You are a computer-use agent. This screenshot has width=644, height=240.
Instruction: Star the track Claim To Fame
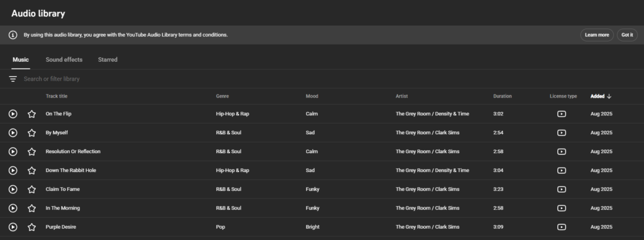[31, 190]
